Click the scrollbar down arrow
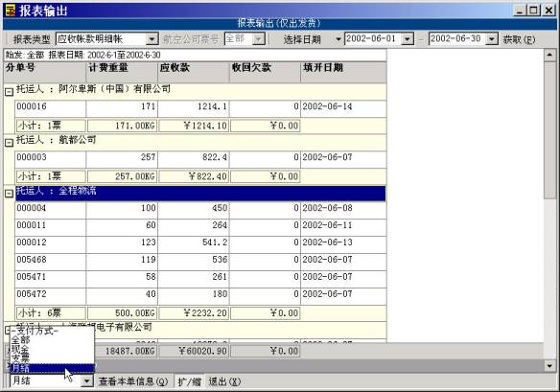Viewport: 560px width, 392px height. [x=549, y=365]
